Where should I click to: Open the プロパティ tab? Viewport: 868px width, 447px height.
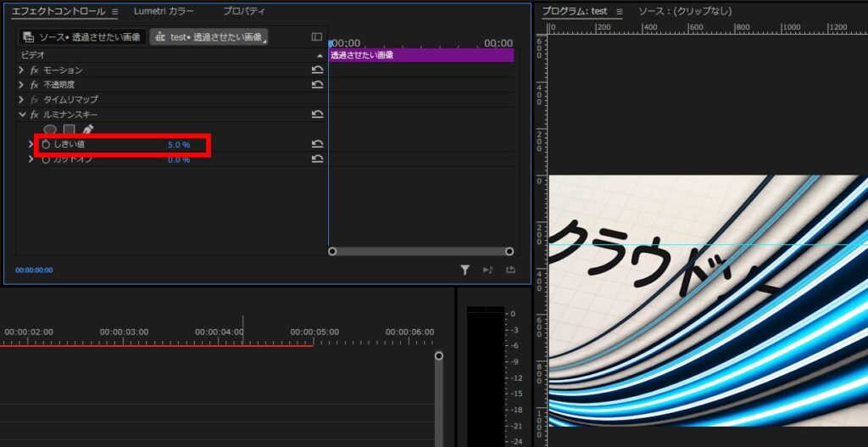click(244, 12)
